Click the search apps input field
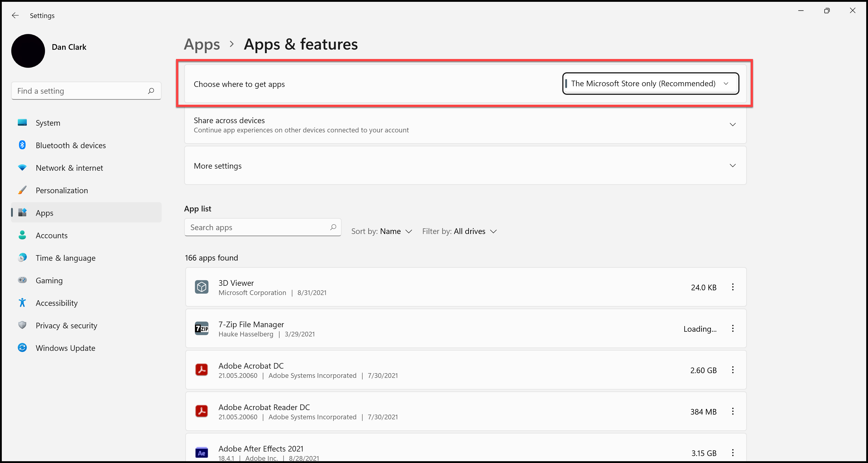This screenshot has height=463, width=868. pyautogui.click(x=262, y=227)
